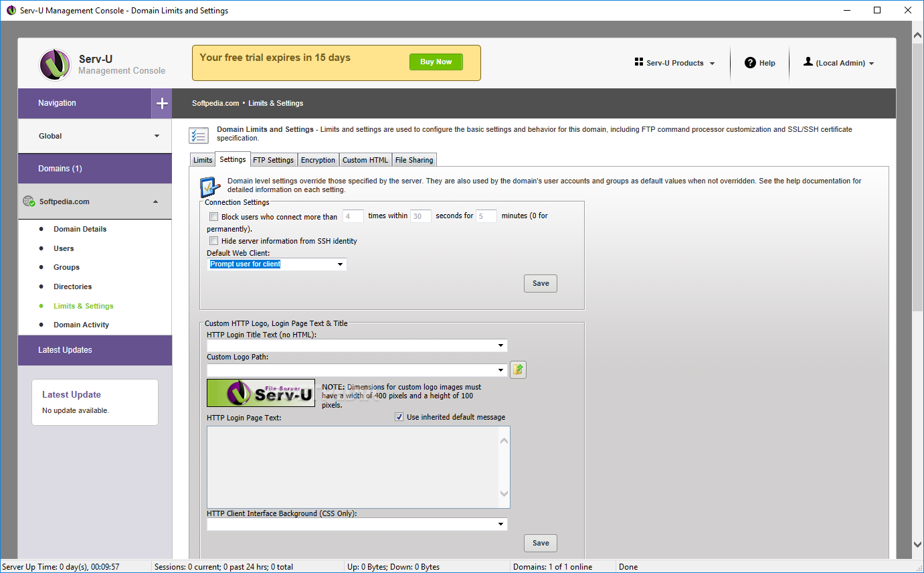Open Help
The image size is (924, 573).
[x=760, y=63]
